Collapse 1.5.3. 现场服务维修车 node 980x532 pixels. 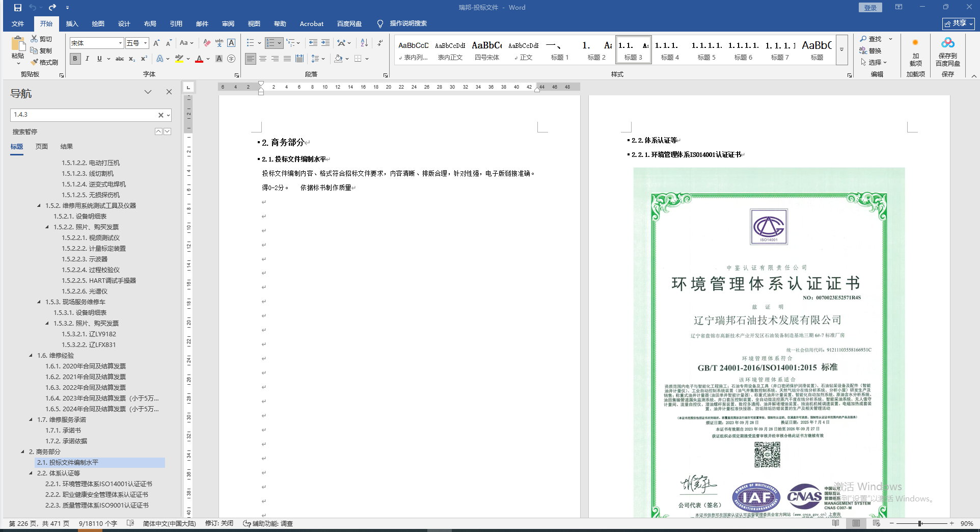pyautogui.click(x=39, y=302)
